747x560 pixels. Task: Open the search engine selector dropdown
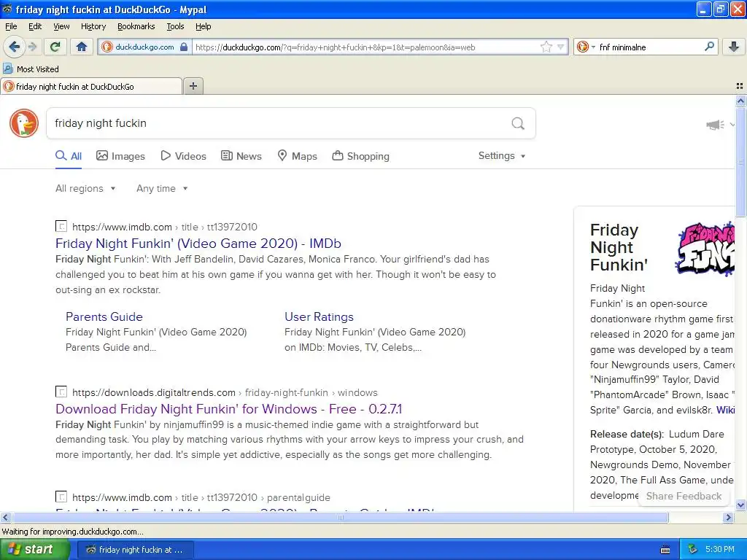tap(586, 47)
